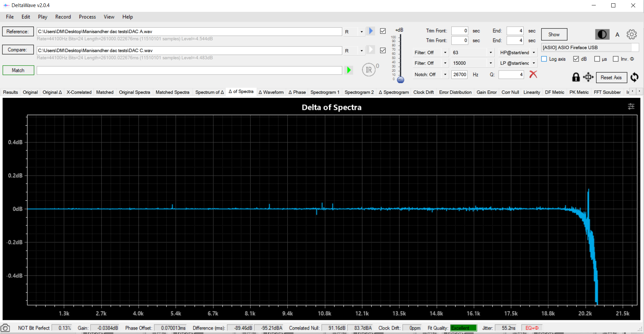The image size is (644, 334).
Task: Click the Excellent Fit Quality indicator
Action: pos(464,328)
